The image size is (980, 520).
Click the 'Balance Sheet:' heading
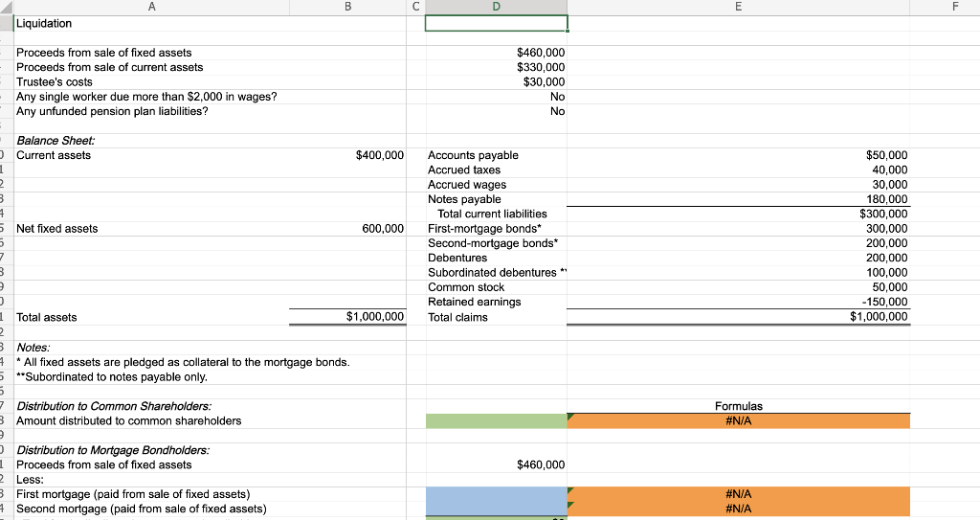[x=56, y=141]
